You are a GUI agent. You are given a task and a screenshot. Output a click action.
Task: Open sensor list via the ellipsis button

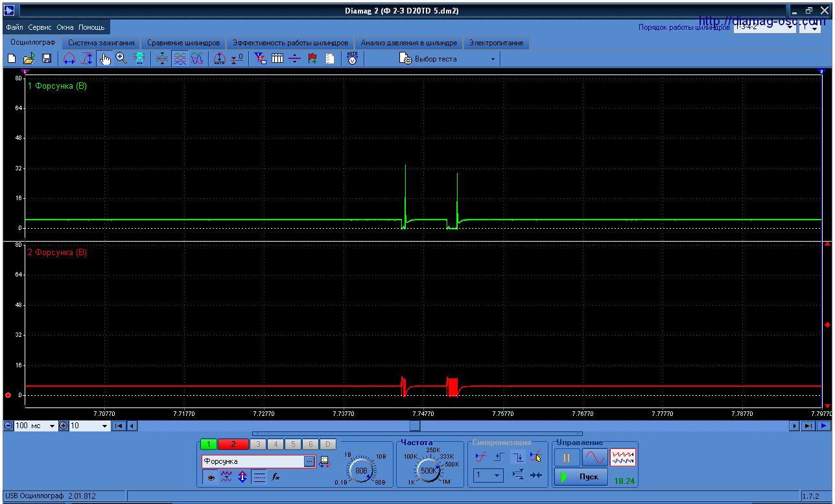click(x=309, y=461)
